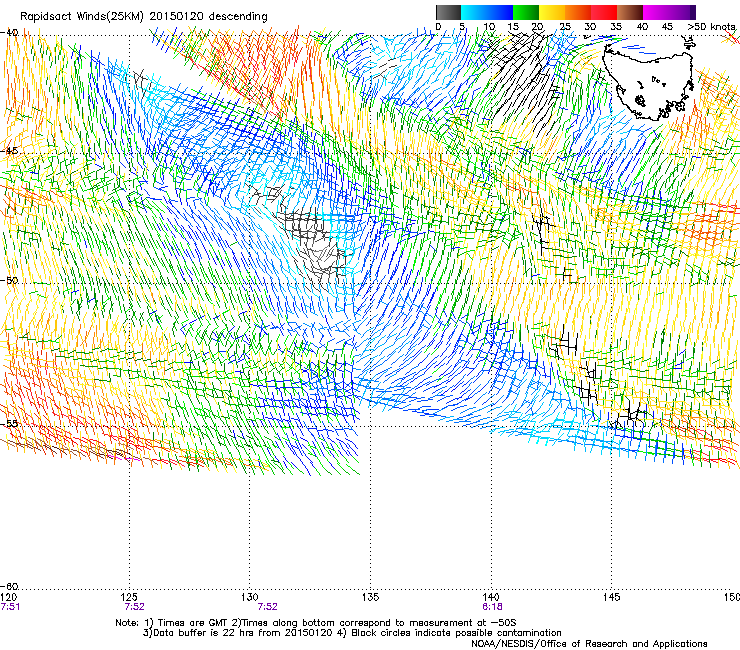Select the orange 25-30 knots legend segment
Viewport: 740px width, 650px height.
pyautogui.click(x=578, y=12)
